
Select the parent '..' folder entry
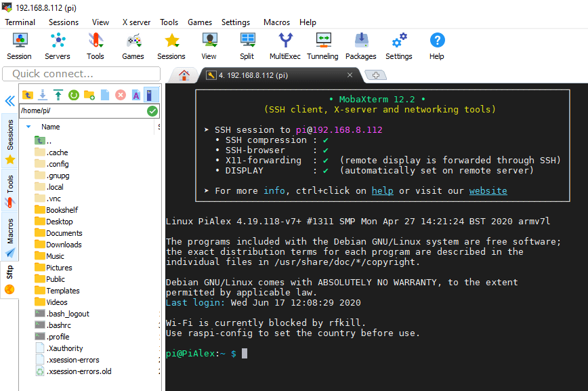[x=43, y=141]
